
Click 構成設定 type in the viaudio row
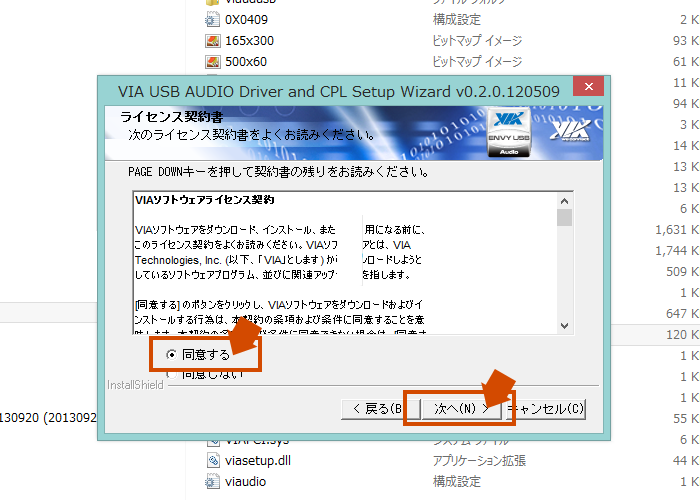(x=456, y=482)
